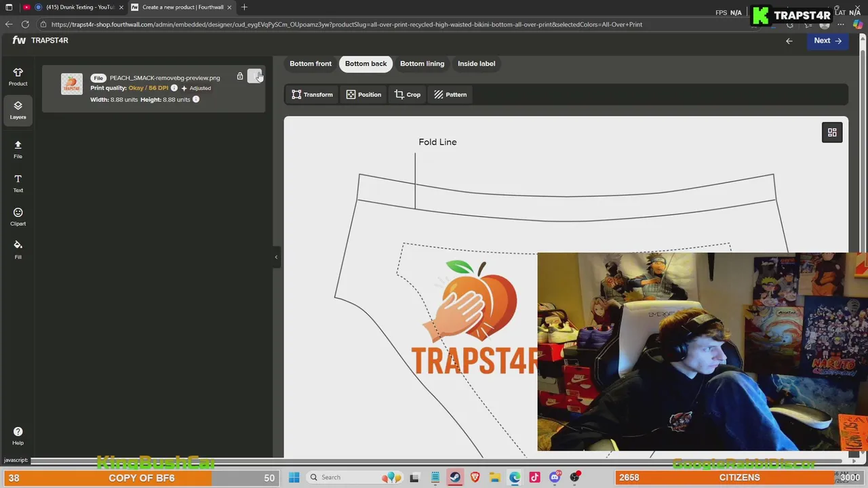Open the browser tab actions menu icon
Screen dimensions: 868x488
click(x=9, y=7)
